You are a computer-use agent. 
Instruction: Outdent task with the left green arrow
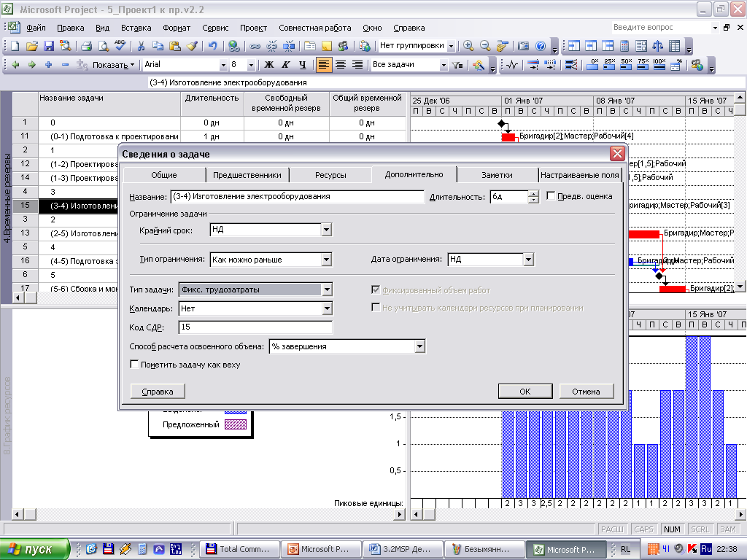pos(15,64)
